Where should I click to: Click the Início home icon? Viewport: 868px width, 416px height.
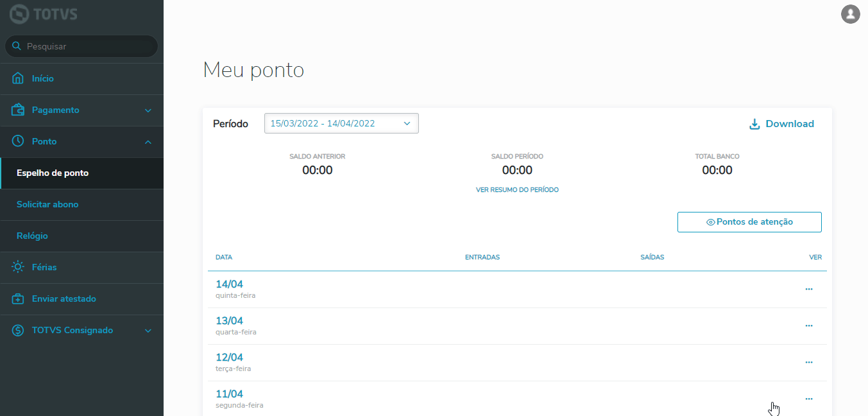(x=18, y=78)
